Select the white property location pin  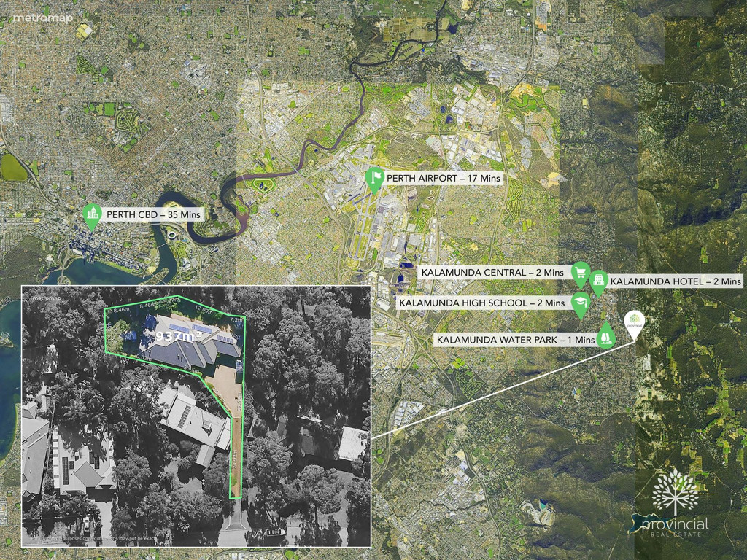(x=634, y=322)
